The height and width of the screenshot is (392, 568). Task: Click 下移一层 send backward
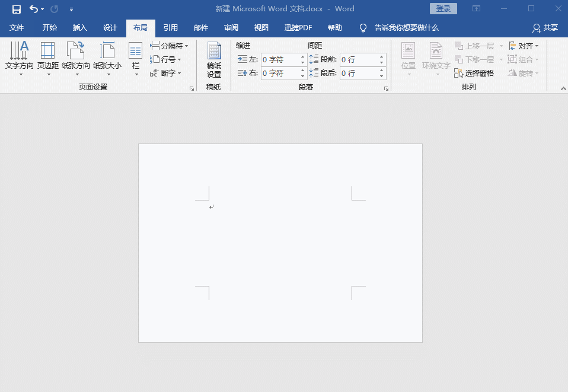click(474, 59)
